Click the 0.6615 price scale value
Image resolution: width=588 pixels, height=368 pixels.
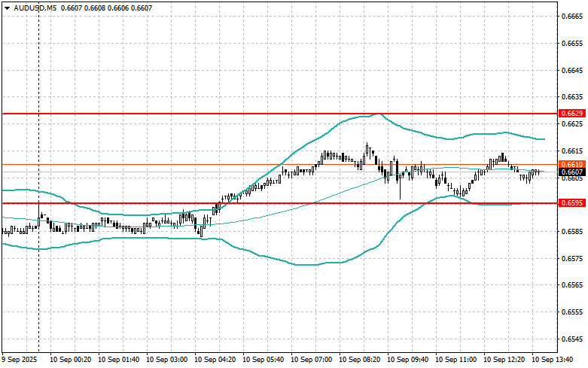click(572, 151)
